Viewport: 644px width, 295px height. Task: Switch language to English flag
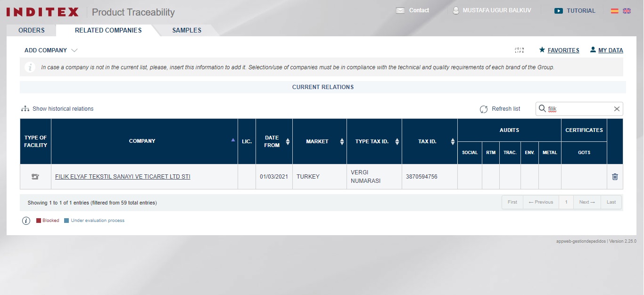[627, 11]
